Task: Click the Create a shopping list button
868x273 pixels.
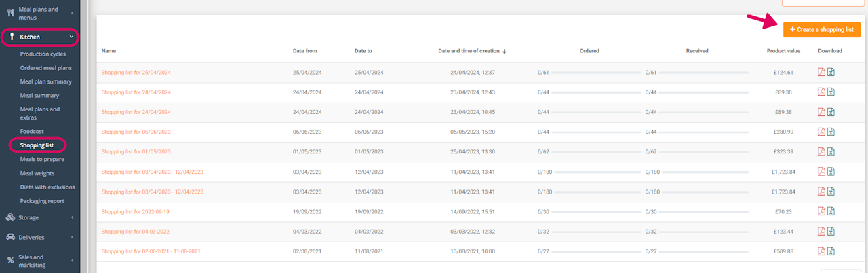Action: (821, 30)
